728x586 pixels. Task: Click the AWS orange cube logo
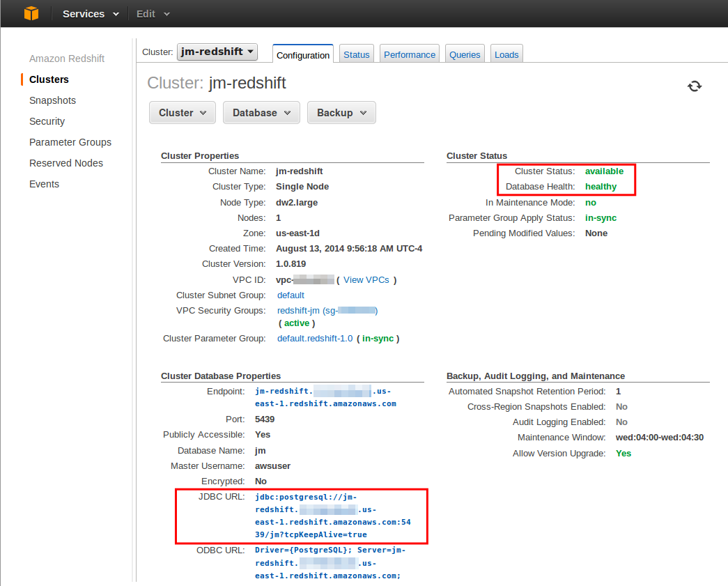[31, 13]
